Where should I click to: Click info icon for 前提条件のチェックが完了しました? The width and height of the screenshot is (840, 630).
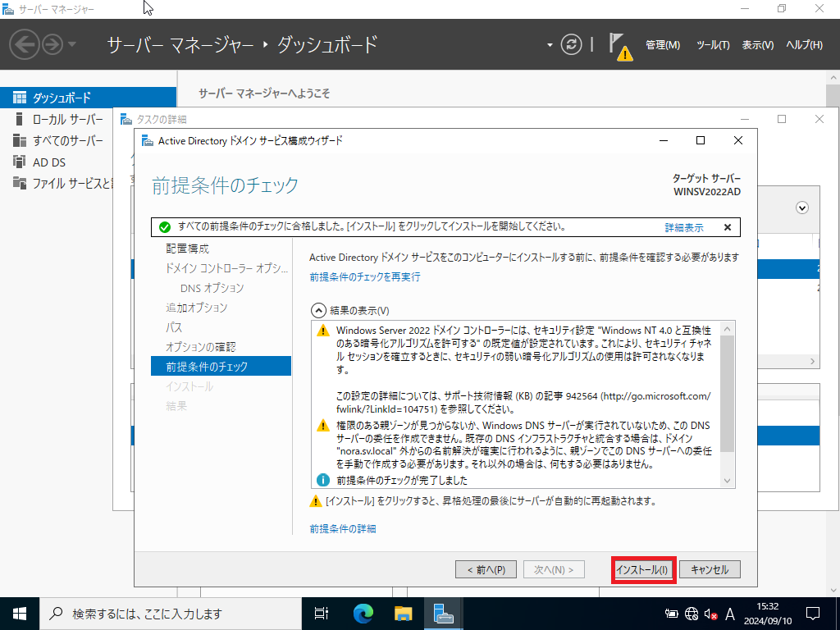click(323, 480)
